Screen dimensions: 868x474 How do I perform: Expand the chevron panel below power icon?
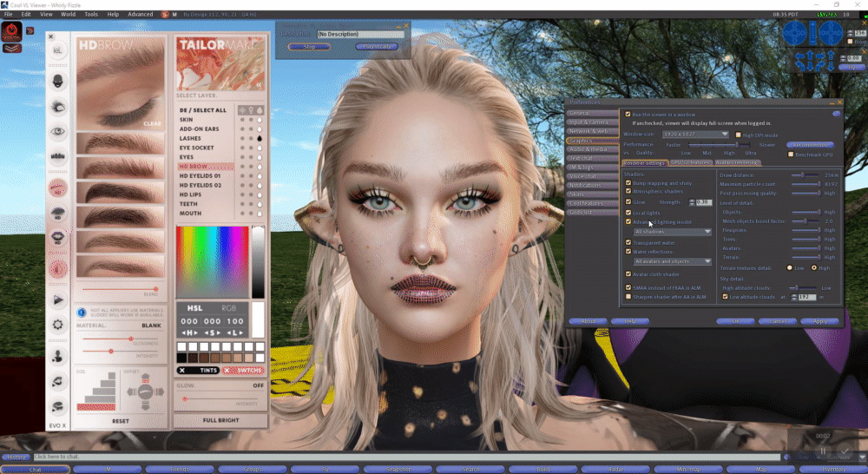(x=11, y=48)
